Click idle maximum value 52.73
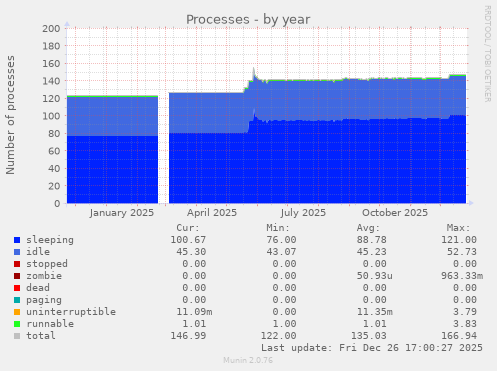497x371 pixels. click(462, 252)
